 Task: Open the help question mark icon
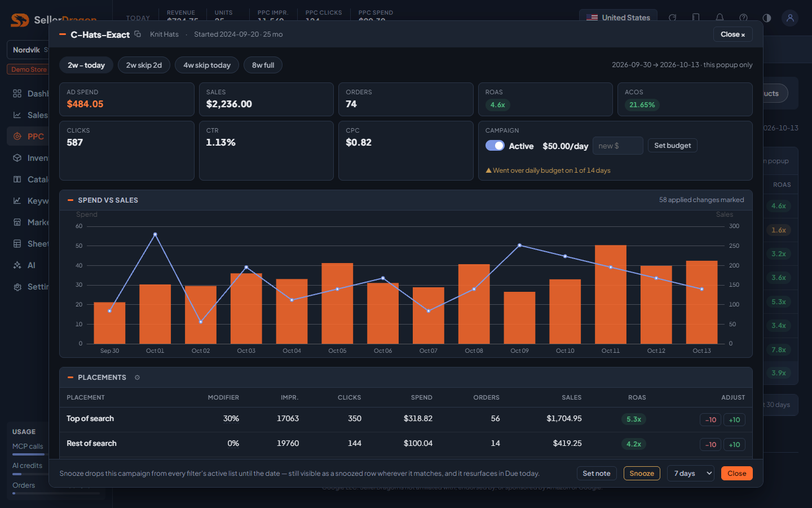coord(744,17)
